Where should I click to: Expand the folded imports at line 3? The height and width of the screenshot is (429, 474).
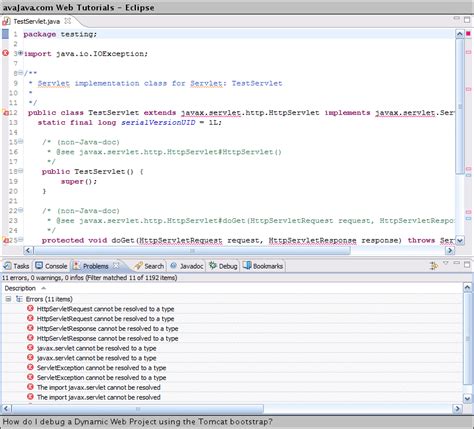(x=20, y=53)
